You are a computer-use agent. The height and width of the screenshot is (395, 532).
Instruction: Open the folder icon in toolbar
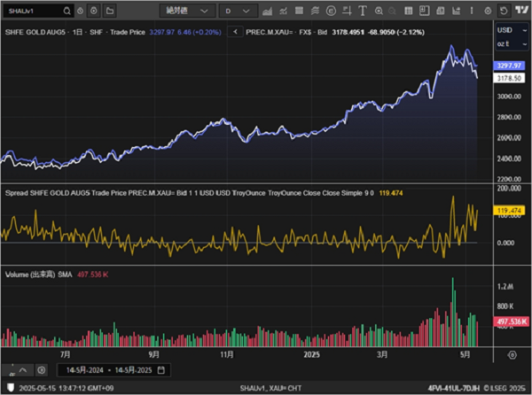pos(110,11)
